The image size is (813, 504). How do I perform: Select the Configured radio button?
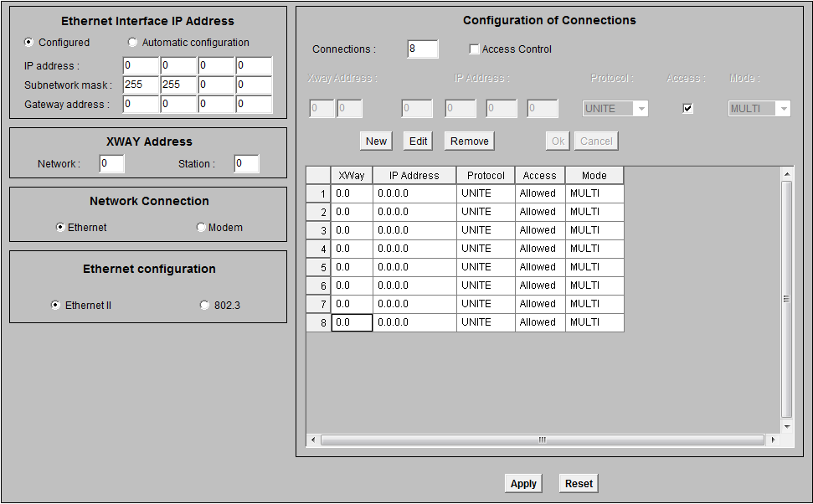pyautogui.click(x=29, y=43)
